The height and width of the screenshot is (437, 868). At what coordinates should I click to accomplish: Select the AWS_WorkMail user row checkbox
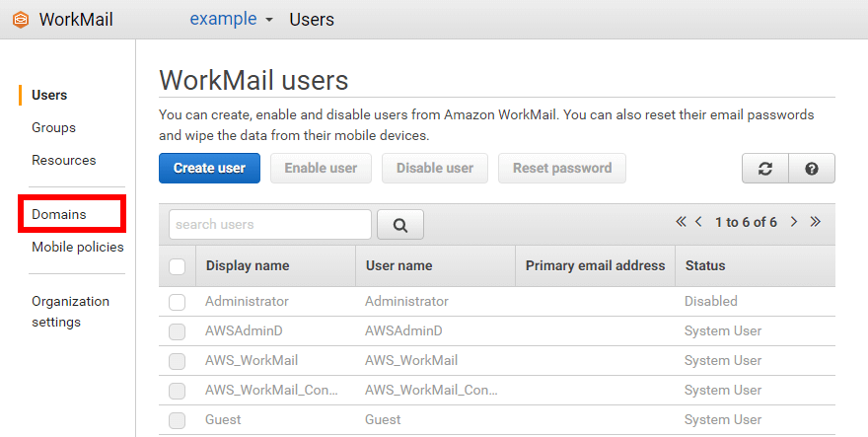coord(178,361)
